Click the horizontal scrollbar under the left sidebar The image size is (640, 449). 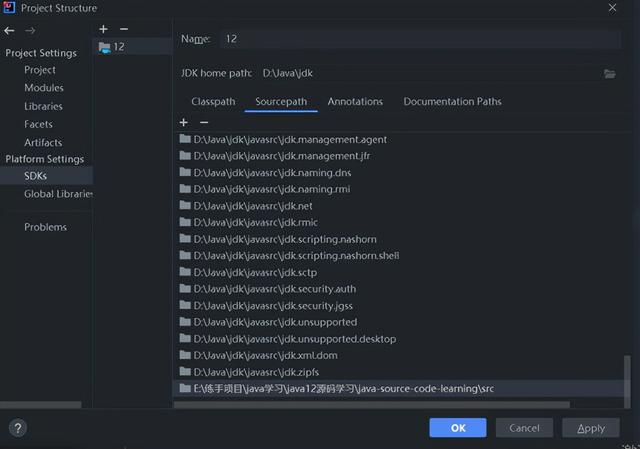coord(40,405)
